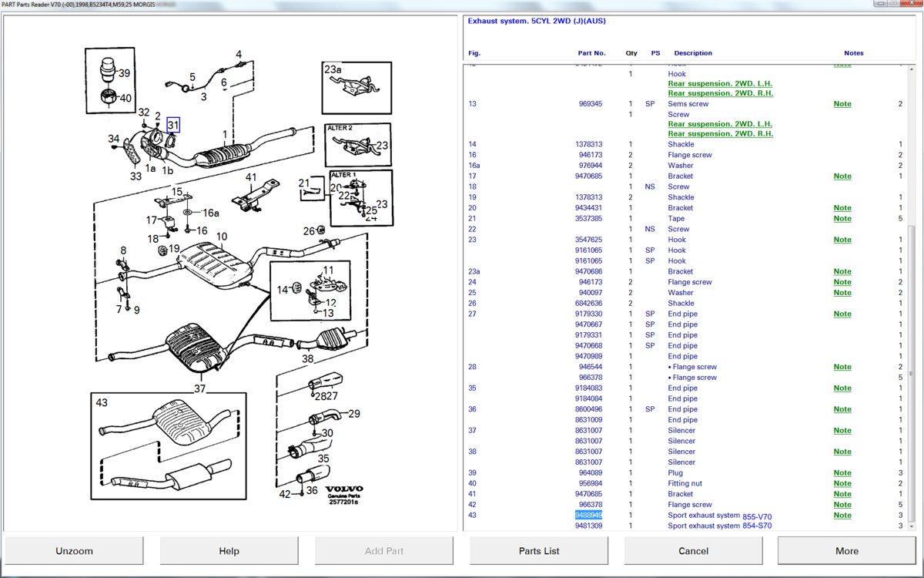Open the Parts List
The height and width of the screenshot is (578, 924).
point(538,551)
